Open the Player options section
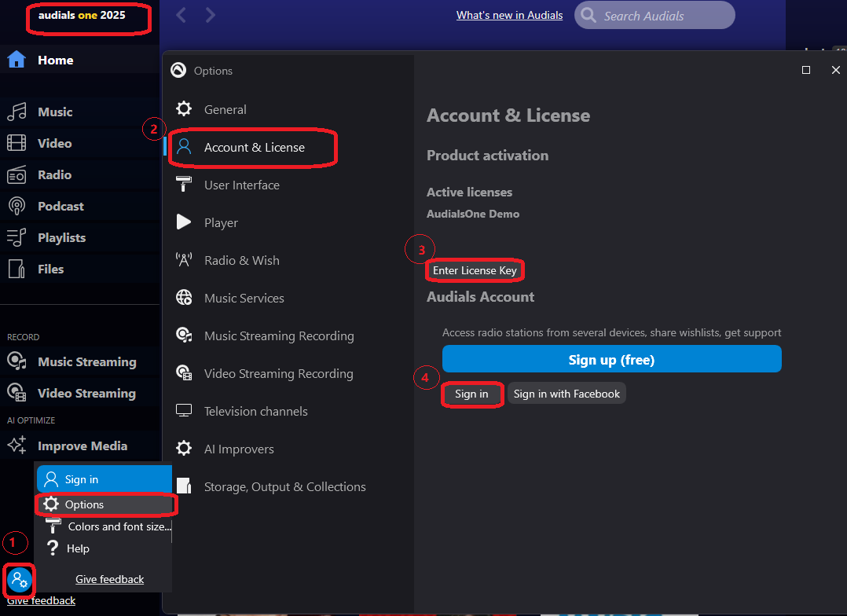Image resolution: width=847 pixels, height=616 pixels. click(220, 222)
